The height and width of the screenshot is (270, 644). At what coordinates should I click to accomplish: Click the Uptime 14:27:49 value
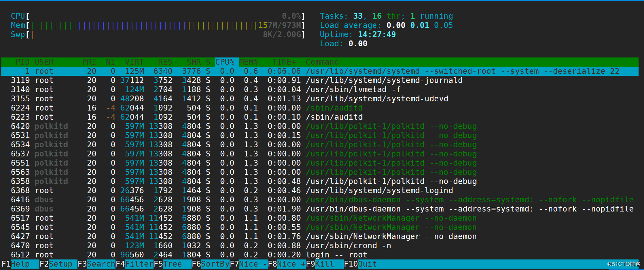[x=377, y=35]
